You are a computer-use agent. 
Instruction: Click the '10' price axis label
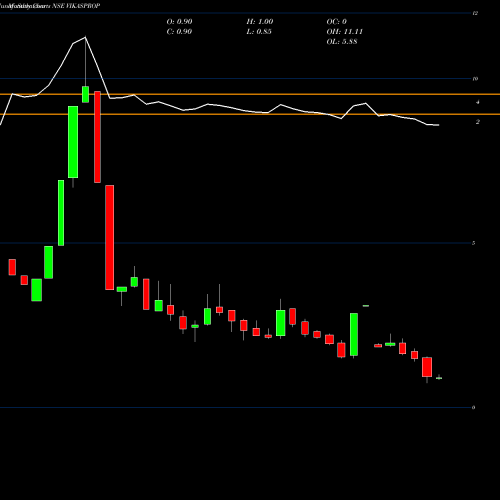[x=475, y=79]
